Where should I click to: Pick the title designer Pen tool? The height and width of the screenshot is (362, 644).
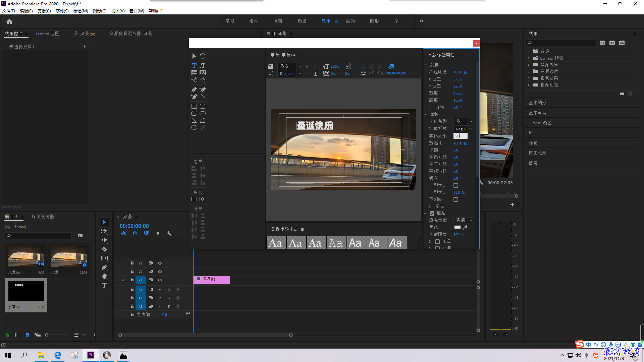194,89
